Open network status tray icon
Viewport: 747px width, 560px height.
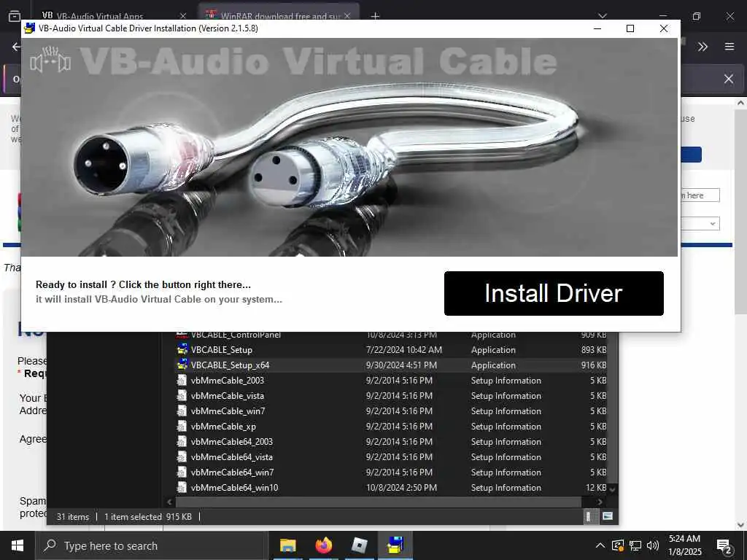635,545
